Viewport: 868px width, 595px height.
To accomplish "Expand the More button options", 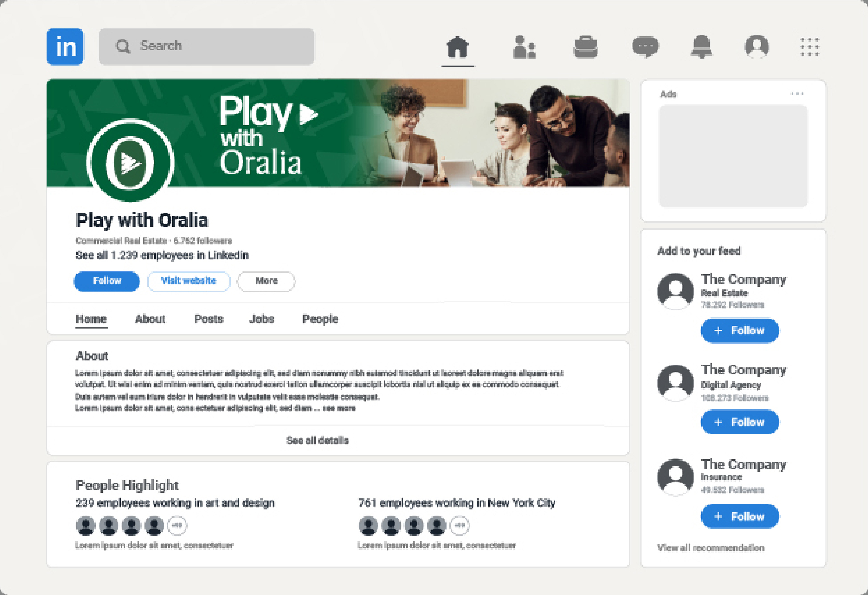I will tap(266, 281).
